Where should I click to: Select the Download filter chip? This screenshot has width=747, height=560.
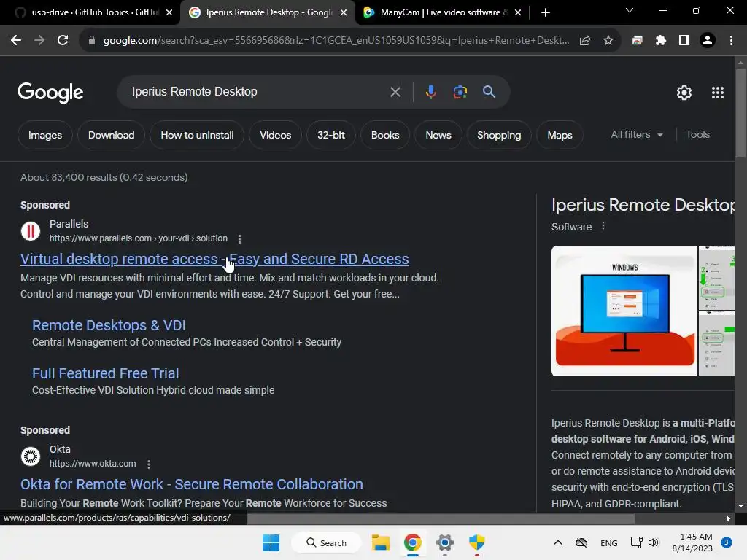(111, 135)
